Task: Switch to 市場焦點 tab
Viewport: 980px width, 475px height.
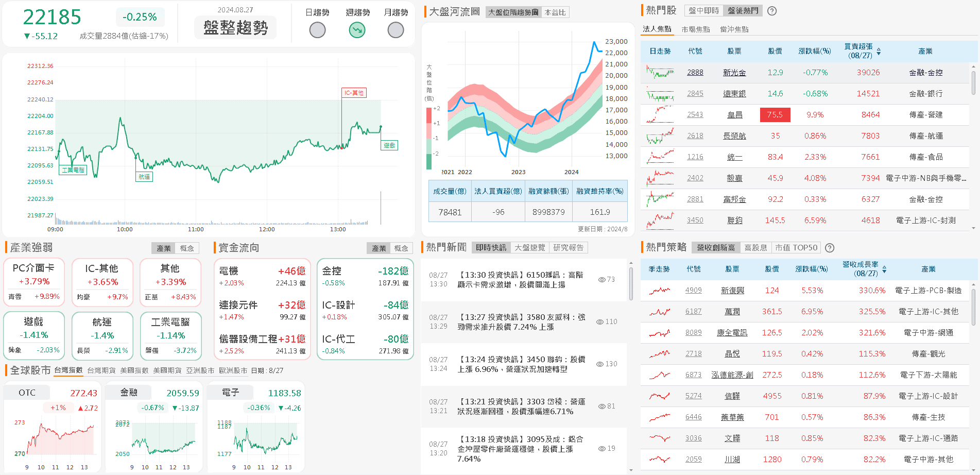Action: [696, 29]
